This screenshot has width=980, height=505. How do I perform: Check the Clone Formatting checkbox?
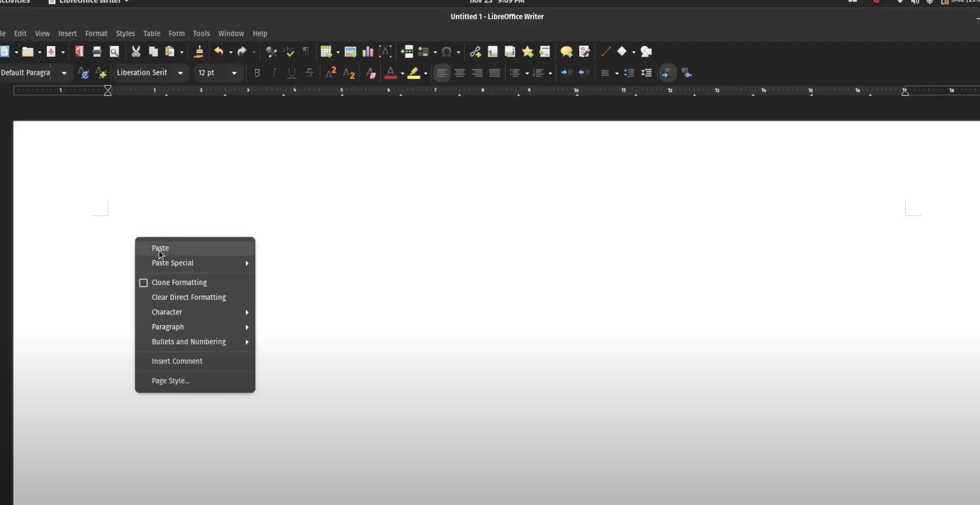click(143, 283)
